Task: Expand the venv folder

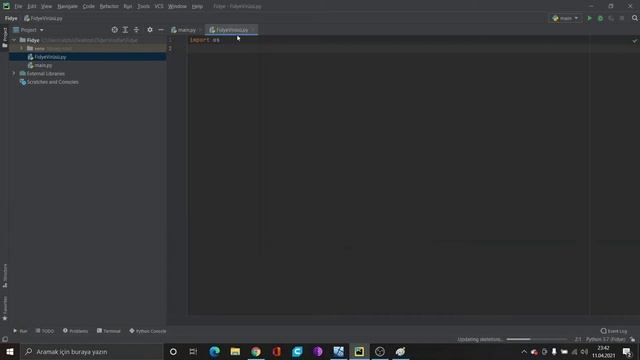Action: (x=22, y=48)
